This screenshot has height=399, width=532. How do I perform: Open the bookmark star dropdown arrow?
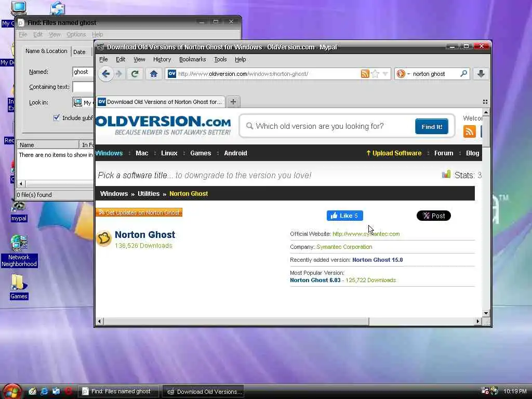[x=385, y=74]
